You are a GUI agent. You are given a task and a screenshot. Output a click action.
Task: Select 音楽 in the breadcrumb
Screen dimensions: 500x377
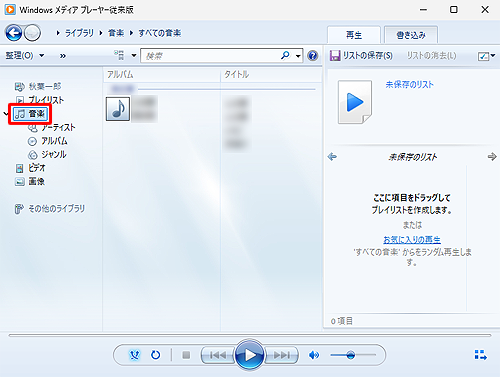coord(116,33)
